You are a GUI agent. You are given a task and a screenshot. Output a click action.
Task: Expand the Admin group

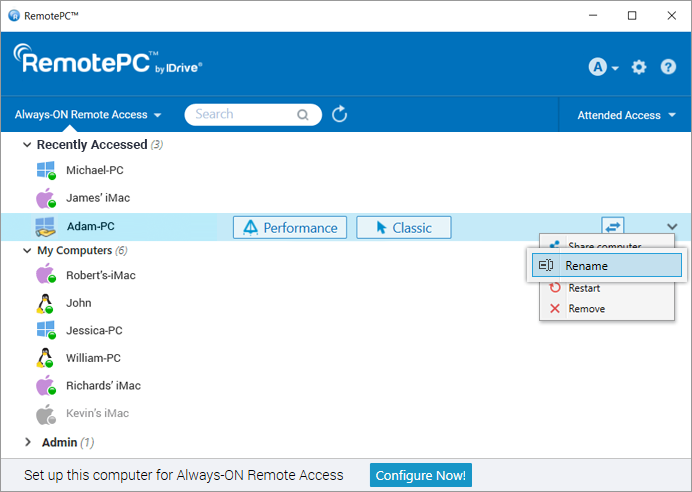[x=28, y=442]
